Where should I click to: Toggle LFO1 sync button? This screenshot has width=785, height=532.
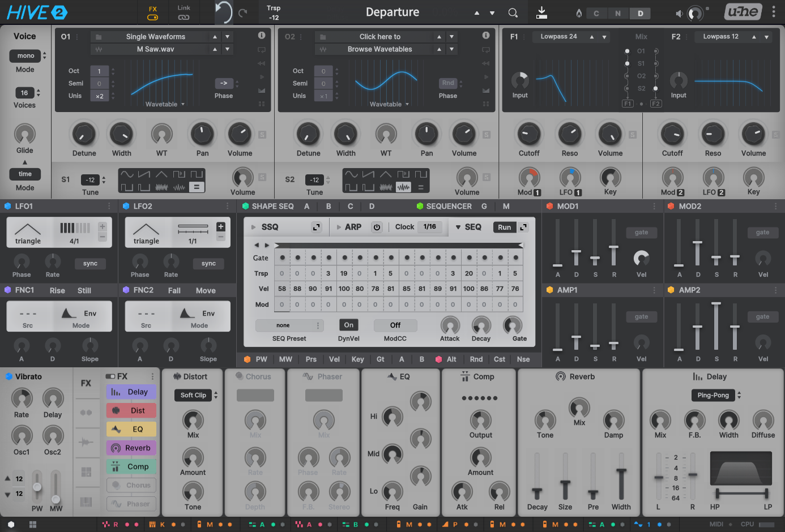coord(90,264)
